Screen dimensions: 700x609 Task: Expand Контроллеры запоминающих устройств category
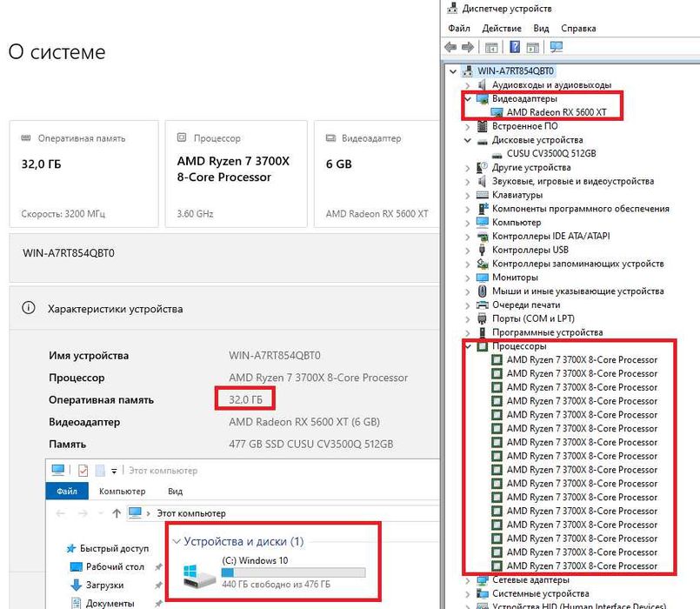pos(468,264)
